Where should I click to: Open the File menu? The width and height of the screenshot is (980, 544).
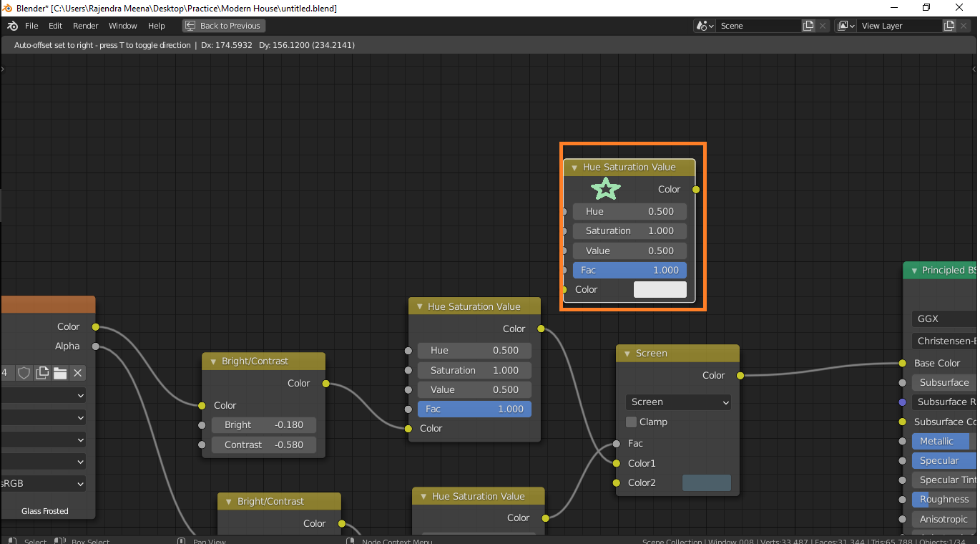coord(31,26)
